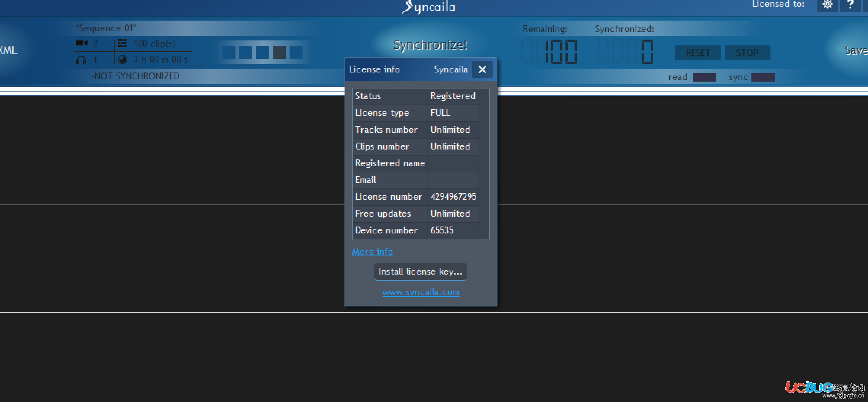Click the RESET button

coord(698,53)
